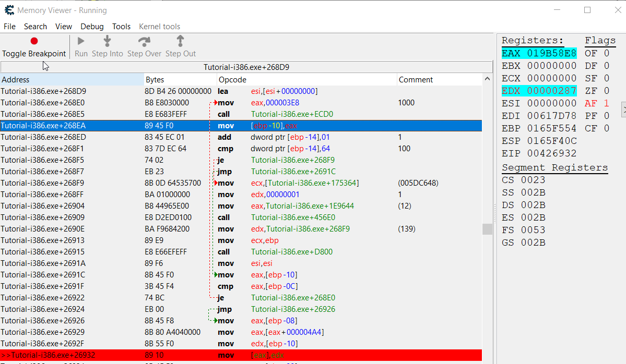Open the Kernel tools menu
Viewport: 626px width, 364px height.
pyautogui.click(x=159, y=27)
